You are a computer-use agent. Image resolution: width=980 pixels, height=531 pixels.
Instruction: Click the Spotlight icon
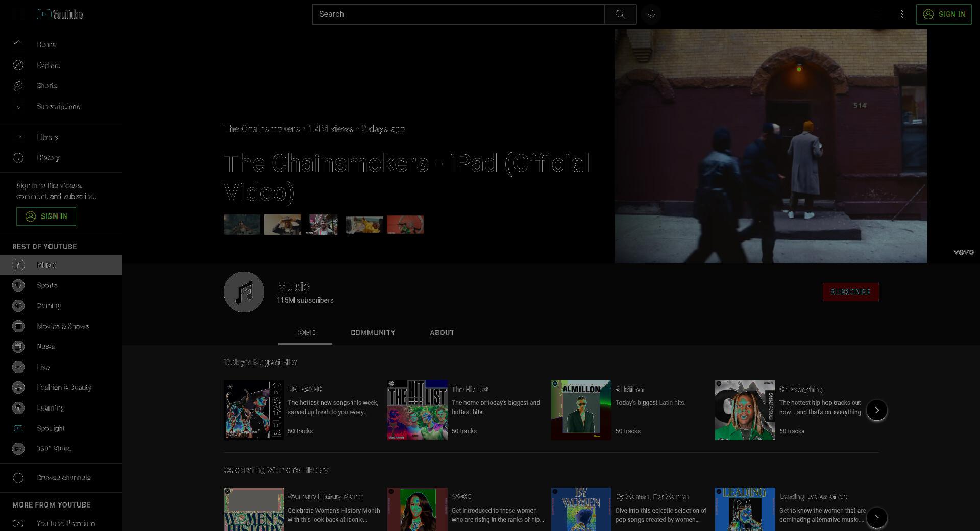(x=18, y=428)
